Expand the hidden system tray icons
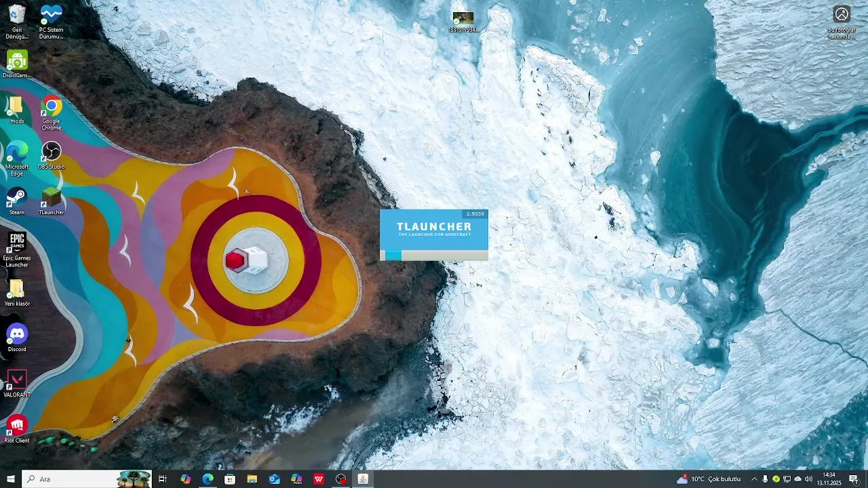The height and width of the screenshot is (488, 868). [754, 479]
